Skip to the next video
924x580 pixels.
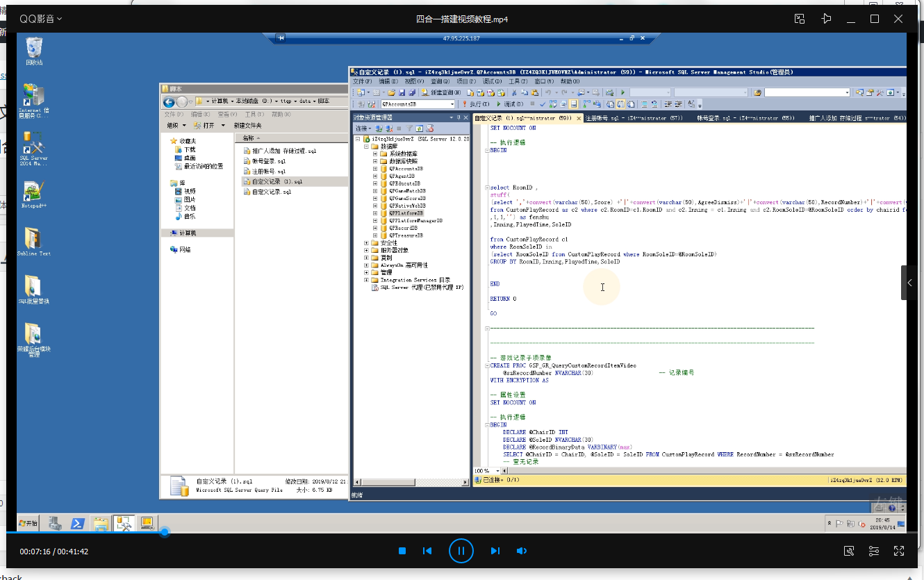(495, 551)
